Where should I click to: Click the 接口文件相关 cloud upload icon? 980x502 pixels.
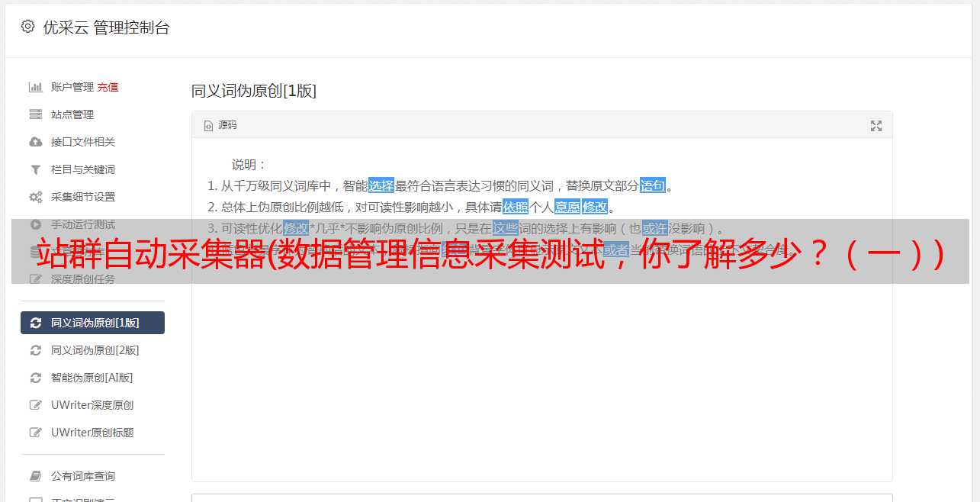point(35,142)
